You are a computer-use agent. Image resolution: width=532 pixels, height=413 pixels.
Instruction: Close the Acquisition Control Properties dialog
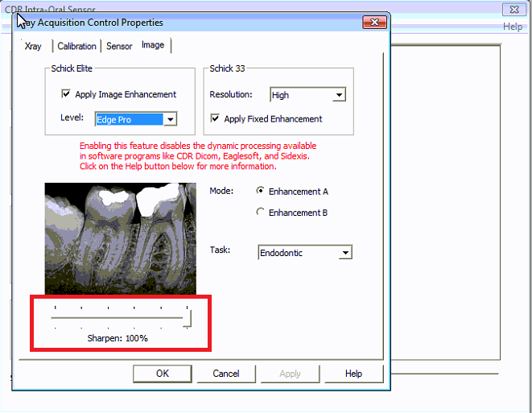[x=374, y=23]
